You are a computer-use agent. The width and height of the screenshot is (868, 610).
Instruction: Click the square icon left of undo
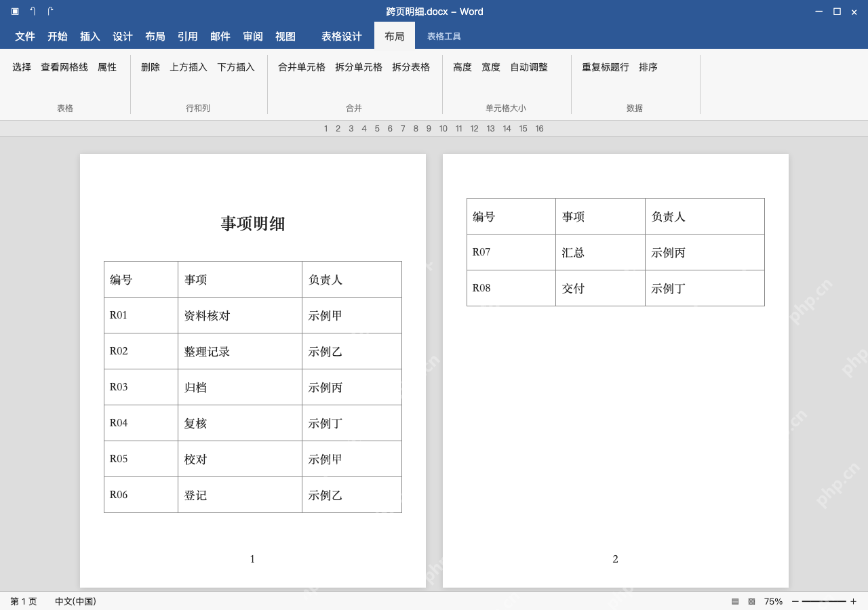pyautogui.click(x=15, y=12)
